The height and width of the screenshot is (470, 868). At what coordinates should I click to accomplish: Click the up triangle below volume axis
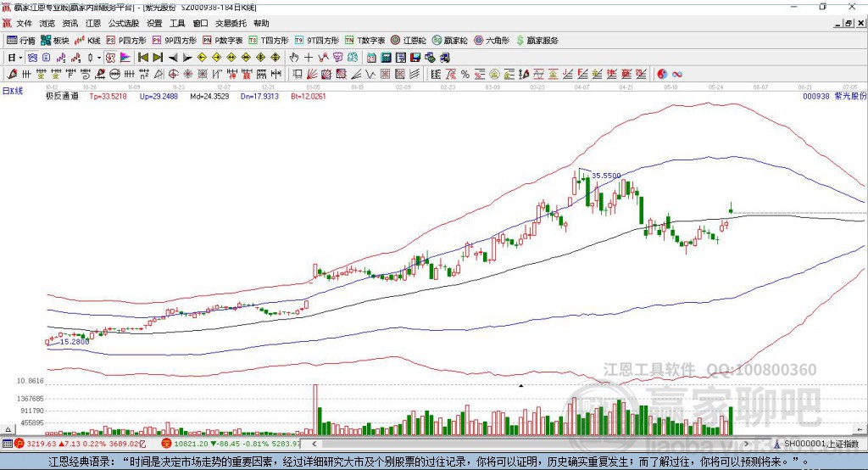[8, 429]
